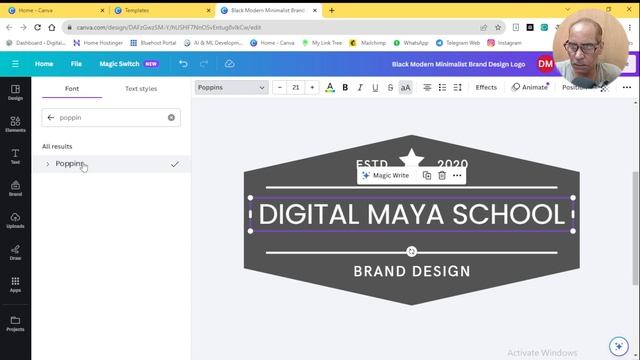Click the DM account avatar
This screenshot has height=360, width=640.
pyautogui.click(x=545, y=64)
